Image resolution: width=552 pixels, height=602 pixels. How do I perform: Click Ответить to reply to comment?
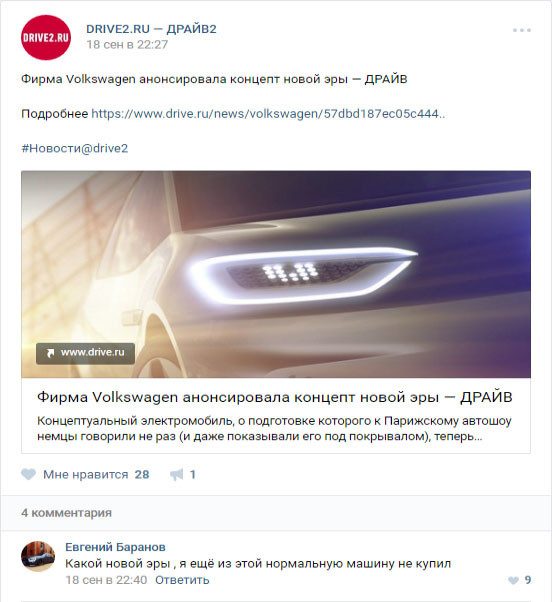click(182, 580)
